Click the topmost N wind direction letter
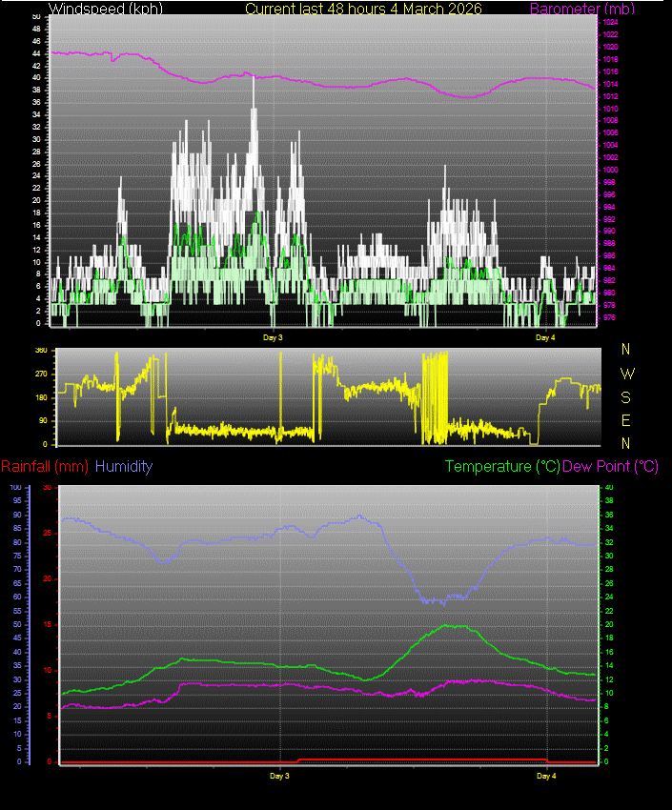The image size is (672, 810). (626, 350)
